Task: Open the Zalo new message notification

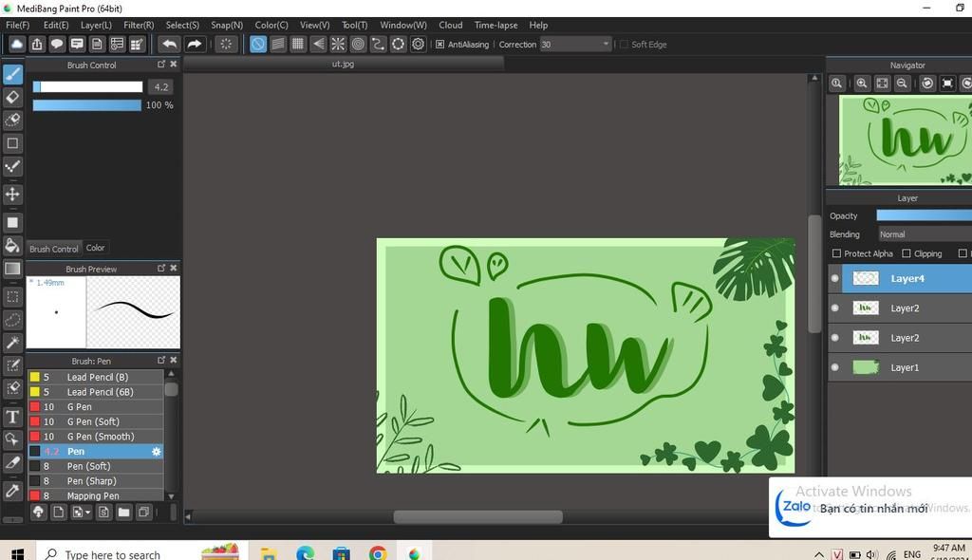Action: pyautogui.click(x=870, y=507)
